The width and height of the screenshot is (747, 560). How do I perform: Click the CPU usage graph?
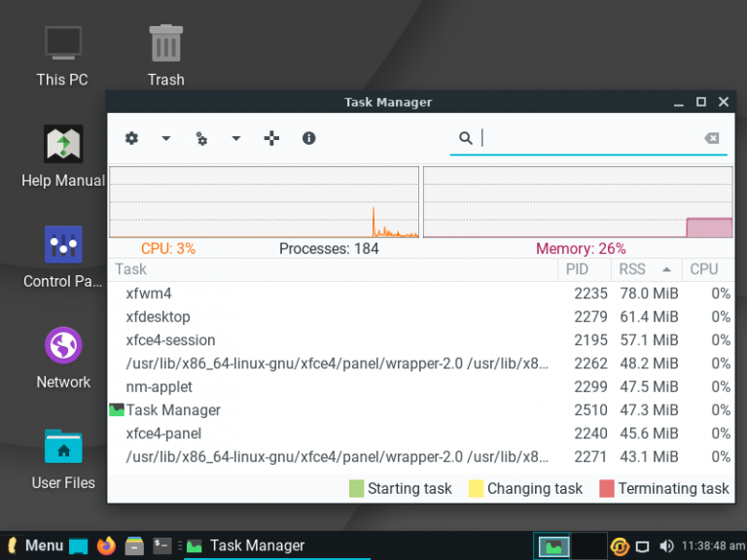click(264, 202)
